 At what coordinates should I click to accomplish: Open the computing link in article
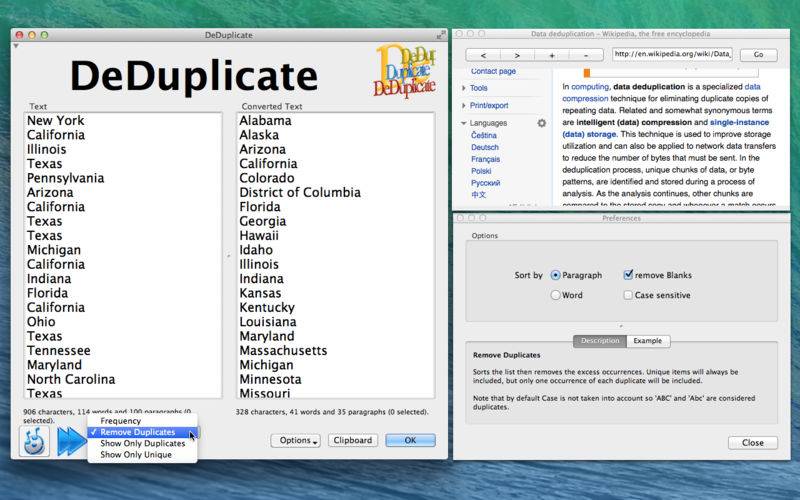[590, 87]
